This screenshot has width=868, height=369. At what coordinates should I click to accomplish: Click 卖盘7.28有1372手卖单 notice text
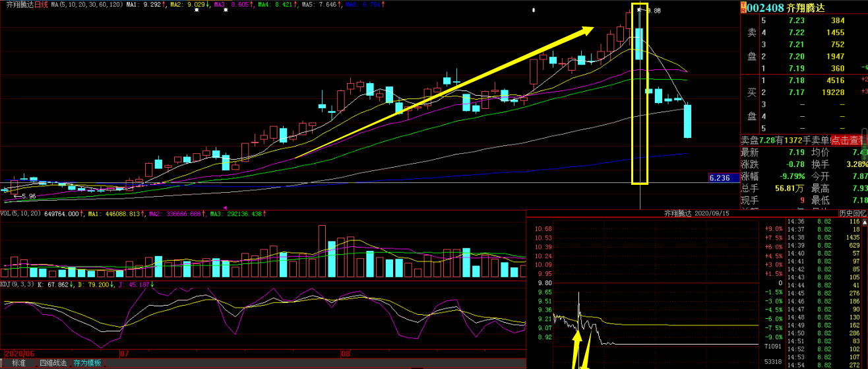pyautogui.click(x=784, y=140)
